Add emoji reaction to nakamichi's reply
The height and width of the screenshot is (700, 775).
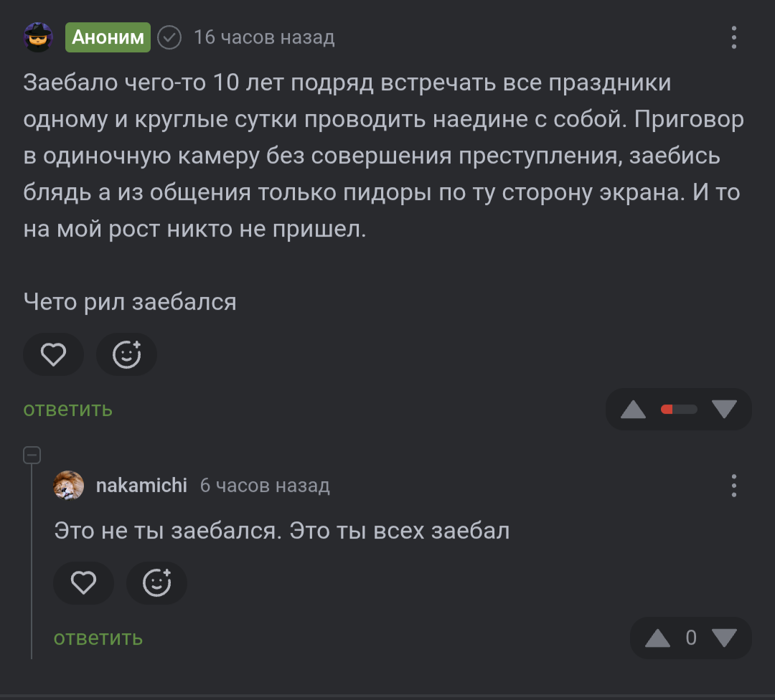(157, 583)
